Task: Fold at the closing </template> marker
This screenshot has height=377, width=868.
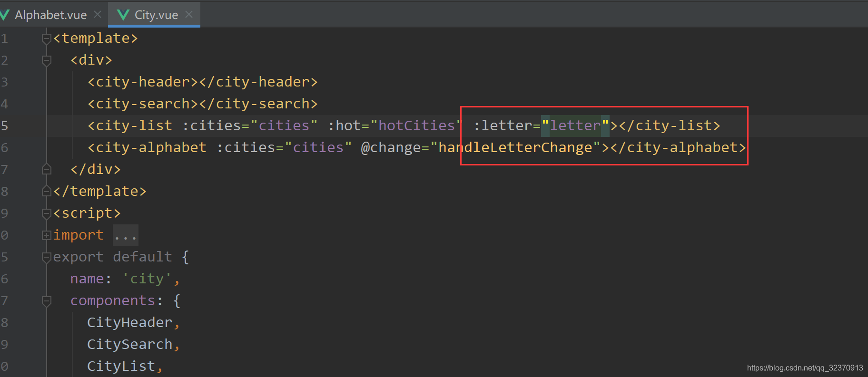Action: pyautogui.click(x=47, y=191)
